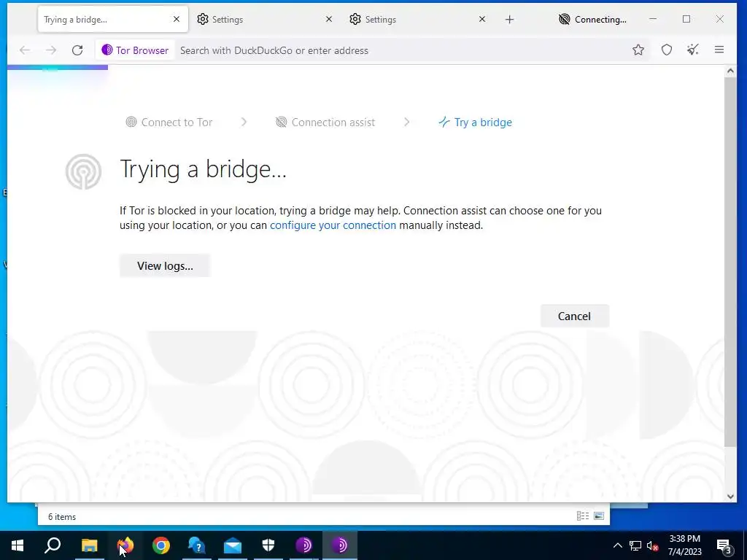Click the page scrollbar down arrow
747x560 pixels.
point(730,497)
